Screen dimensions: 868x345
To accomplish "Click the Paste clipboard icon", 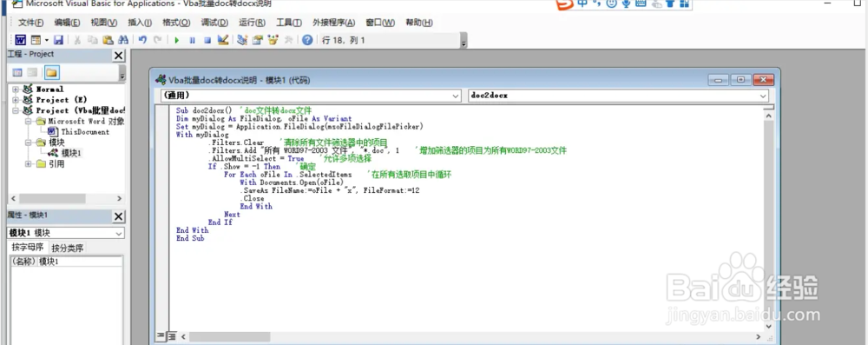I will pos(108,40).
